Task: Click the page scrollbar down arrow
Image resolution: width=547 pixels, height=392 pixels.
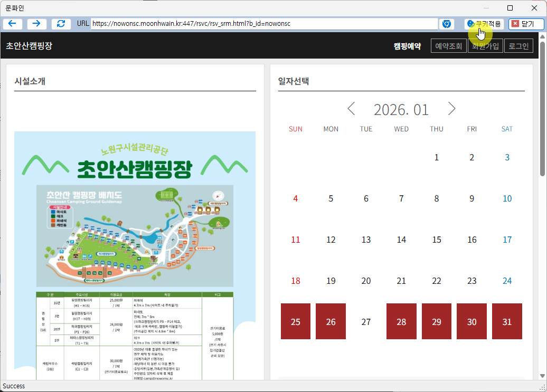Action: 542,376
